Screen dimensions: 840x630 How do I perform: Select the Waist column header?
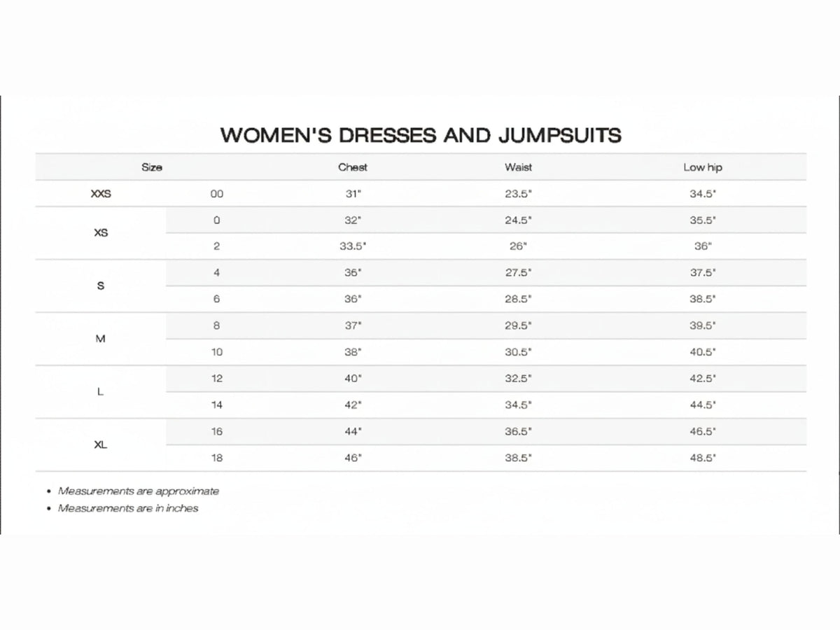tap(518, 167)
